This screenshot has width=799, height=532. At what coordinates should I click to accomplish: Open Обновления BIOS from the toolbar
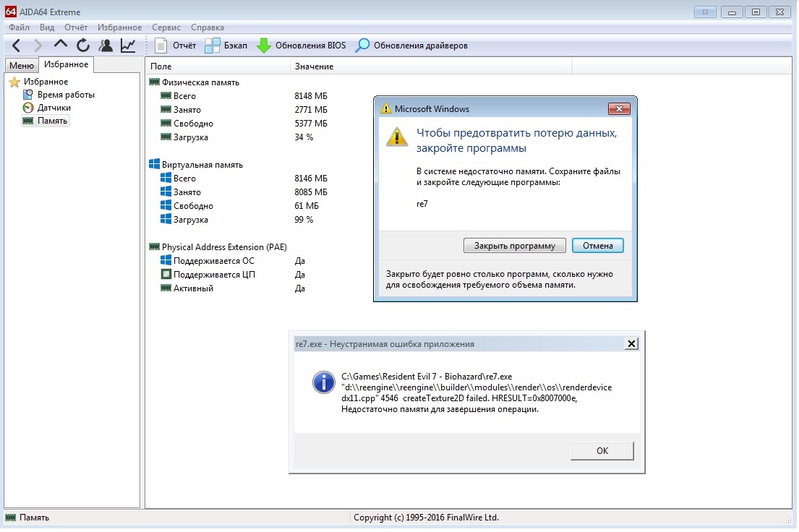point(301,46)
